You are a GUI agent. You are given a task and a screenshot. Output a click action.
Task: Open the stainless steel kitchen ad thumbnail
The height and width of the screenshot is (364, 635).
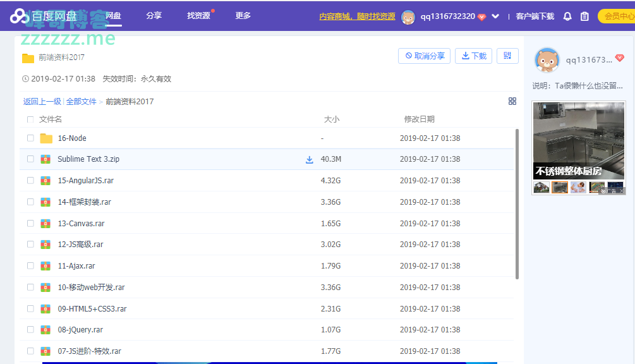[578, 140]
